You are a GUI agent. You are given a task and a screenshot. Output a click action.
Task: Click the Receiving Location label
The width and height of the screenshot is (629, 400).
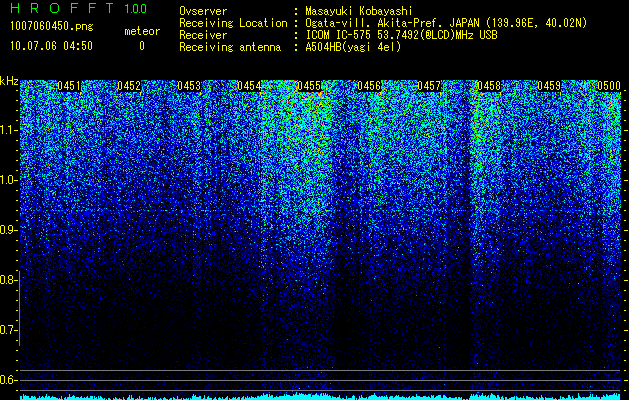click(x=233, y=23)
